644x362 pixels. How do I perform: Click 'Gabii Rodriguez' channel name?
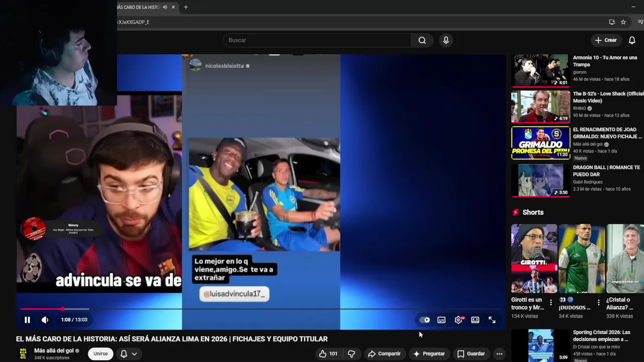(x=588, y=182)
